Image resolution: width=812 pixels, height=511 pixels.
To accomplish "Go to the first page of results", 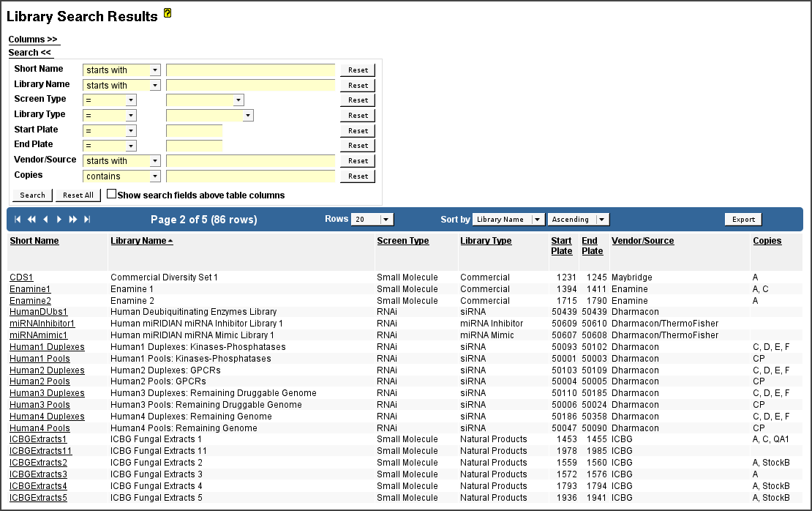I will point(18,219).
